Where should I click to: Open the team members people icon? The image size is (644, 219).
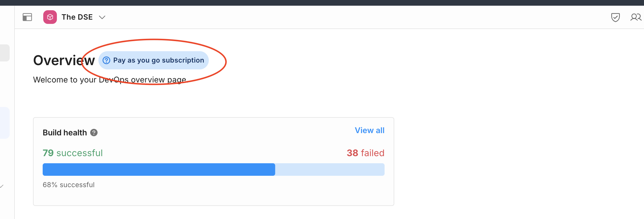coord(636,17)
